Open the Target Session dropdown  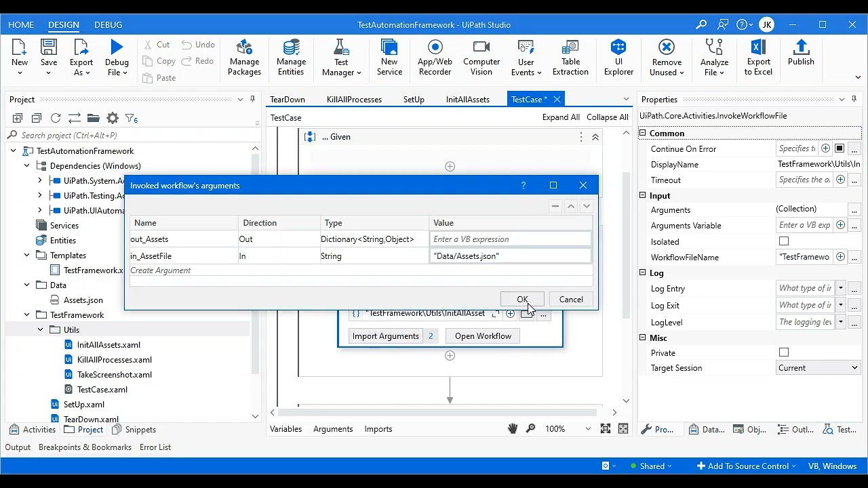pos(818,368)
